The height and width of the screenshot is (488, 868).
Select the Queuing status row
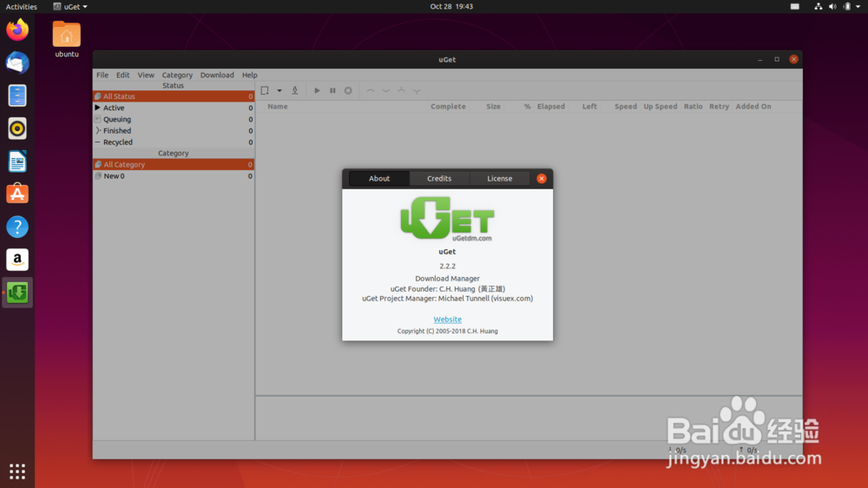point(174,119)
